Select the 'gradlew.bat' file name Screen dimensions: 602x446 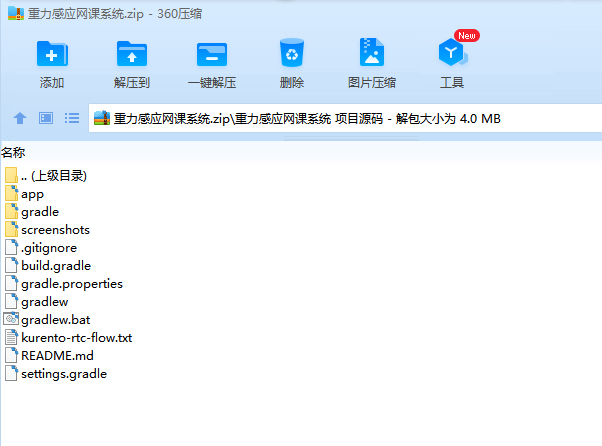56,320
